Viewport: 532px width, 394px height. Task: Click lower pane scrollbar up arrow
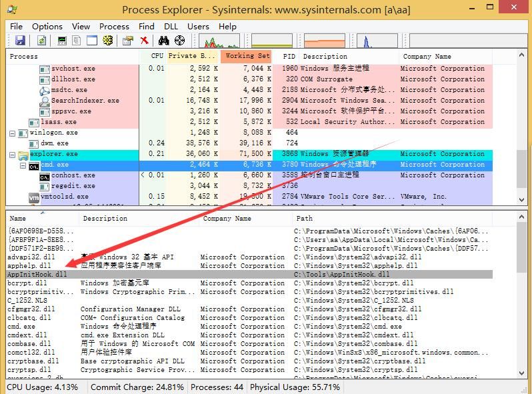521,217
